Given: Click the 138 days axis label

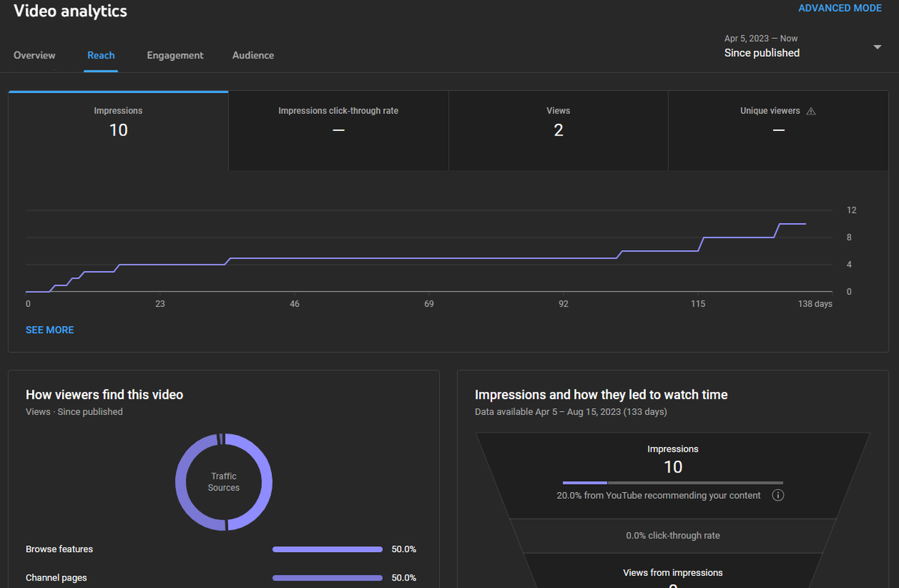Looking at the screenshot, I should click(815, 304).
